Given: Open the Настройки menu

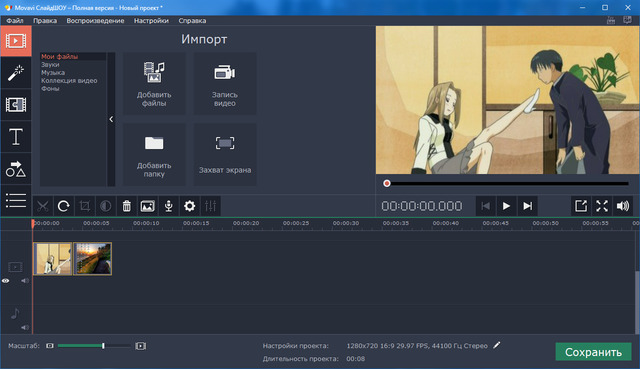Looking at the screenshot, I should [x=151, y=20].
